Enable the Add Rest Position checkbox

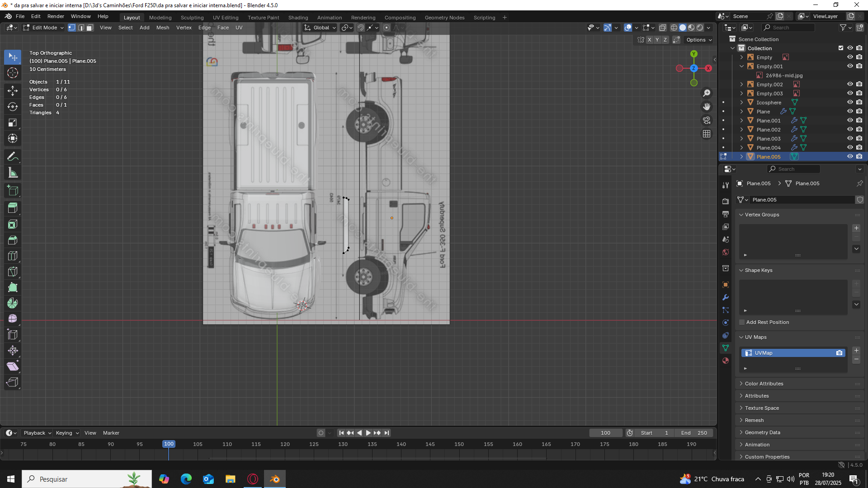point(742,322)
